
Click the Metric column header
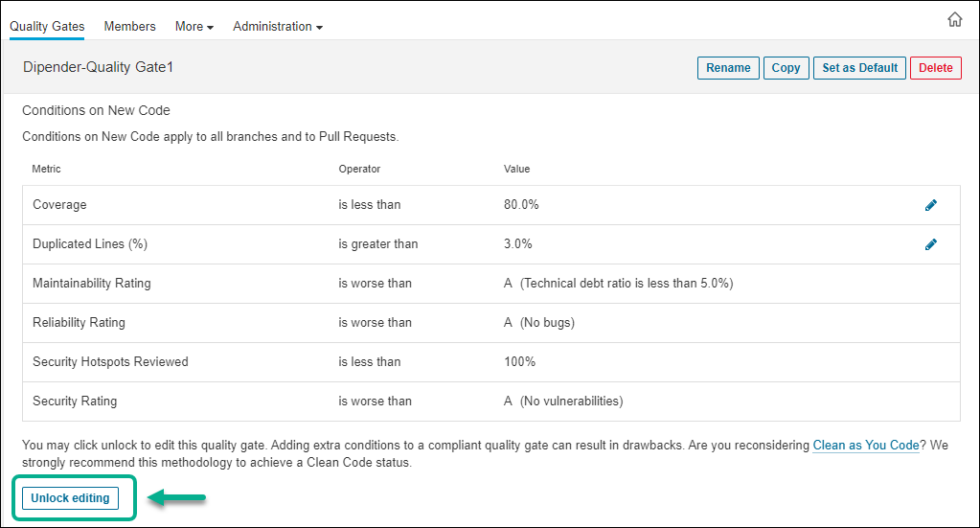click(46, 169)
